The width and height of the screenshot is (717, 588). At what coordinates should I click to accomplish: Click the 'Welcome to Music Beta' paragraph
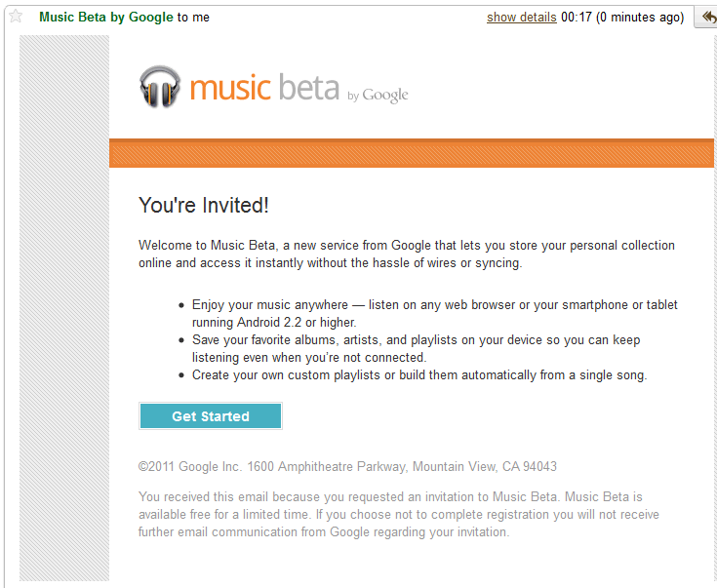pos(407,254)
